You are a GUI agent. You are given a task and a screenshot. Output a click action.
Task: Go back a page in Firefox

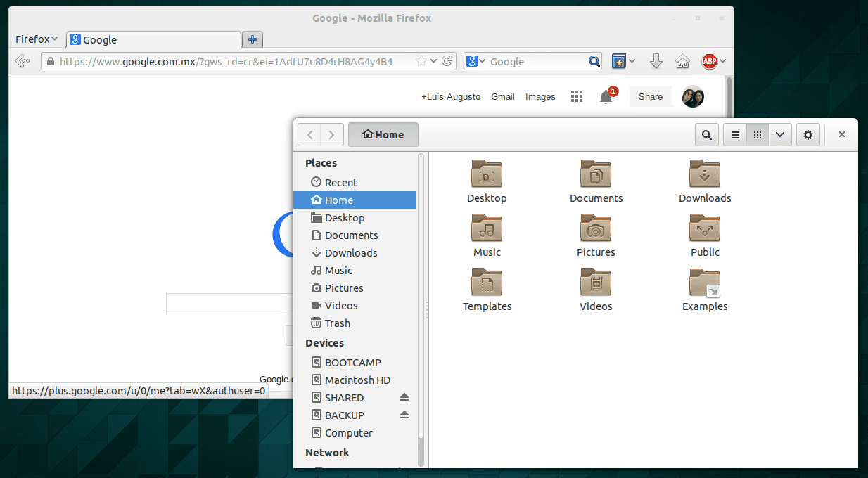(23, 61)
